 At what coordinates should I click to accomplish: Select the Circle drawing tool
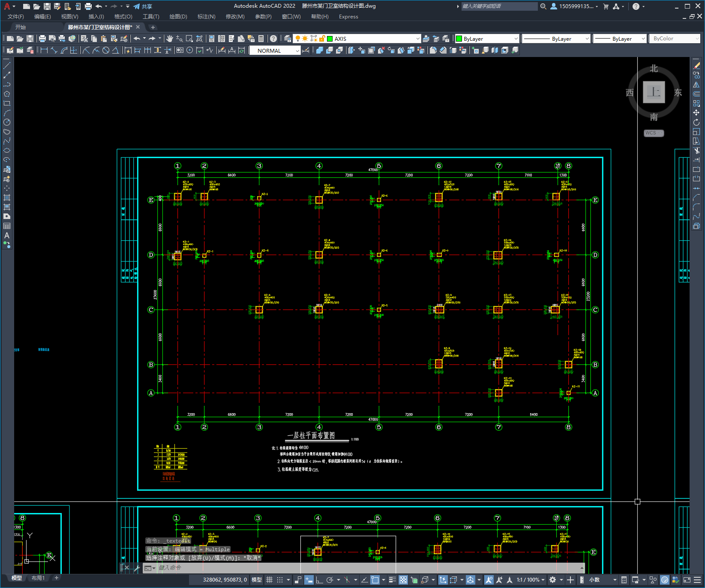[7, 123]
